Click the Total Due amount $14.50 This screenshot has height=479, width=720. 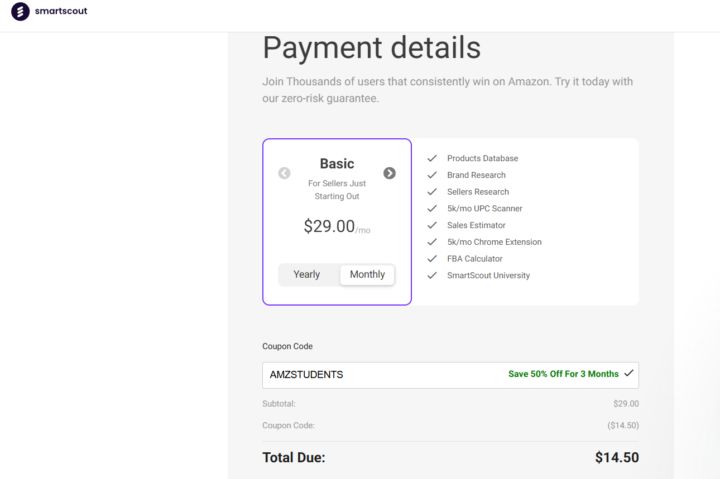[x=616, y=458]
